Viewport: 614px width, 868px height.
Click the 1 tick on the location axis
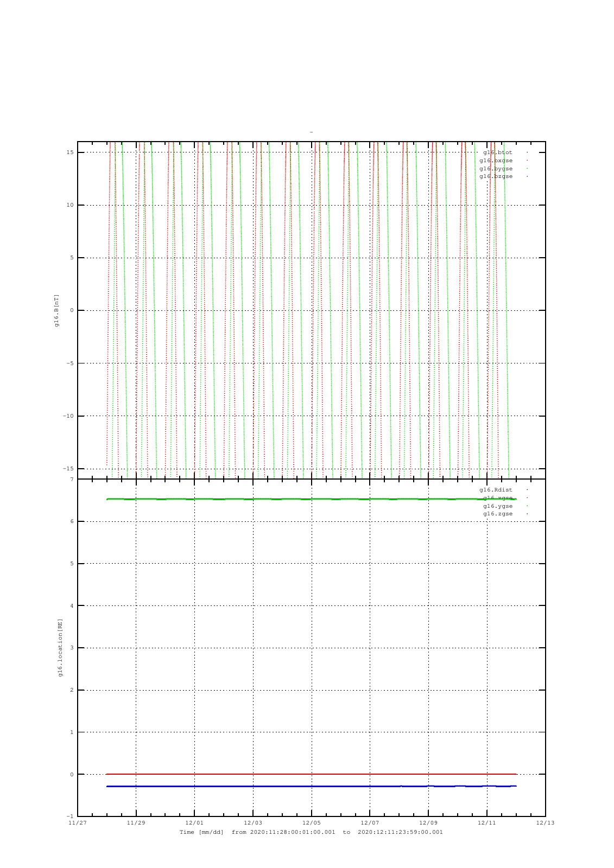click(72, 732)
